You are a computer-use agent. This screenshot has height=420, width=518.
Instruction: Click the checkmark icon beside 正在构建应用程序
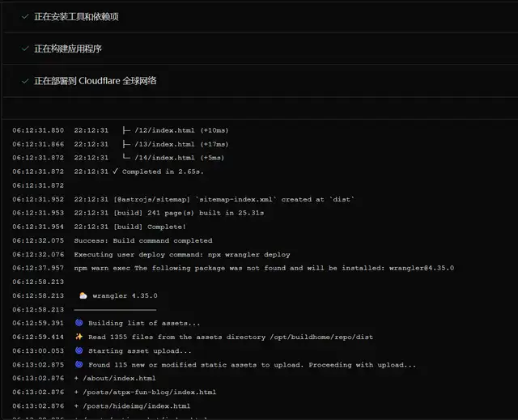pyautogui.click(x=26, y=49)
